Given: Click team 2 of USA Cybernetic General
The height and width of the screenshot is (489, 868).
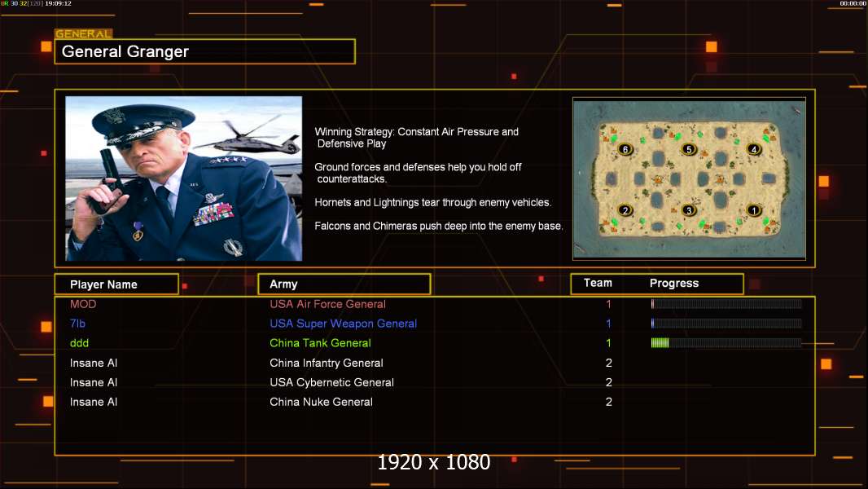Looking at the screenshot, I should click(x=609, y=383).
